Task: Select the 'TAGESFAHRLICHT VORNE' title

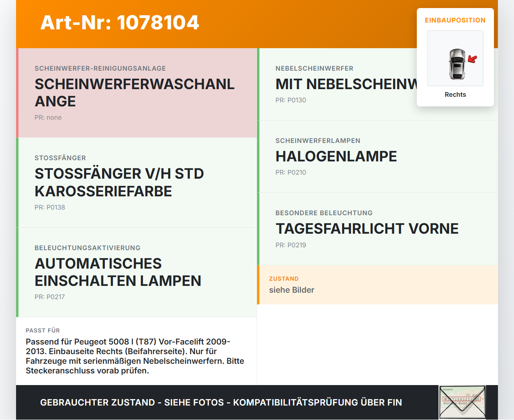Action: pyautogui.click(x=367, y=229)
